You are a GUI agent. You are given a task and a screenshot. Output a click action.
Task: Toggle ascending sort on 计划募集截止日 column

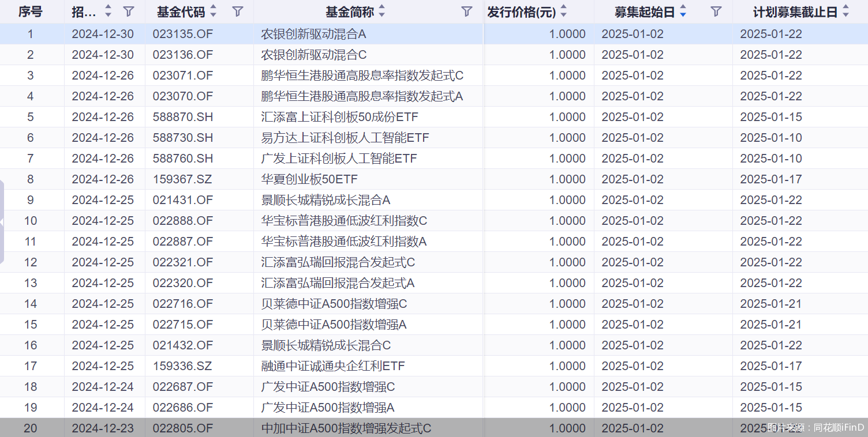pos(845,7)
